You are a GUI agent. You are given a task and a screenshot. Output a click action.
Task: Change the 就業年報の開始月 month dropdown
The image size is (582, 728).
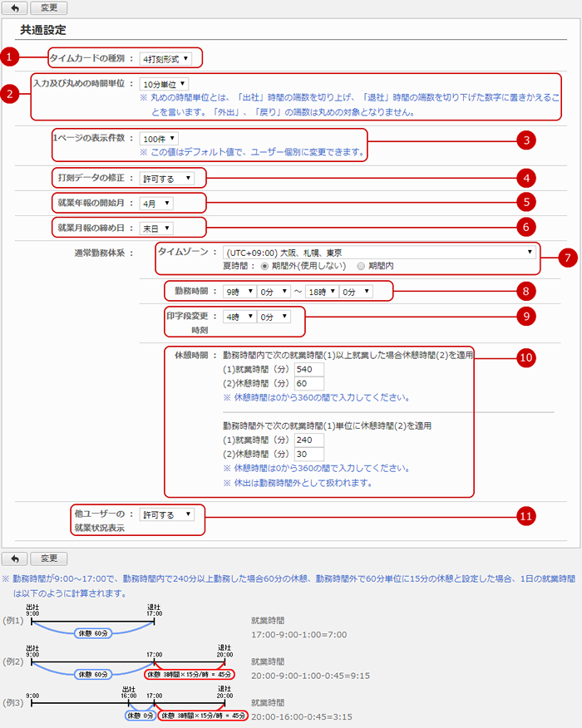156,203
